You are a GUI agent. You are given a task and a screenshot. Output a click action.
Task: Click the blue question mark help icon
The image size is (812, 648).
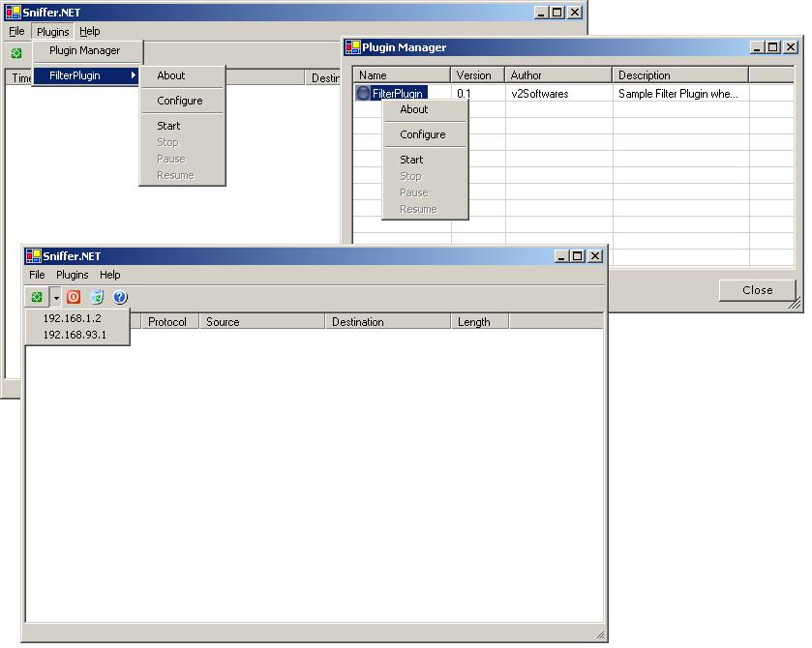(120, 298)
